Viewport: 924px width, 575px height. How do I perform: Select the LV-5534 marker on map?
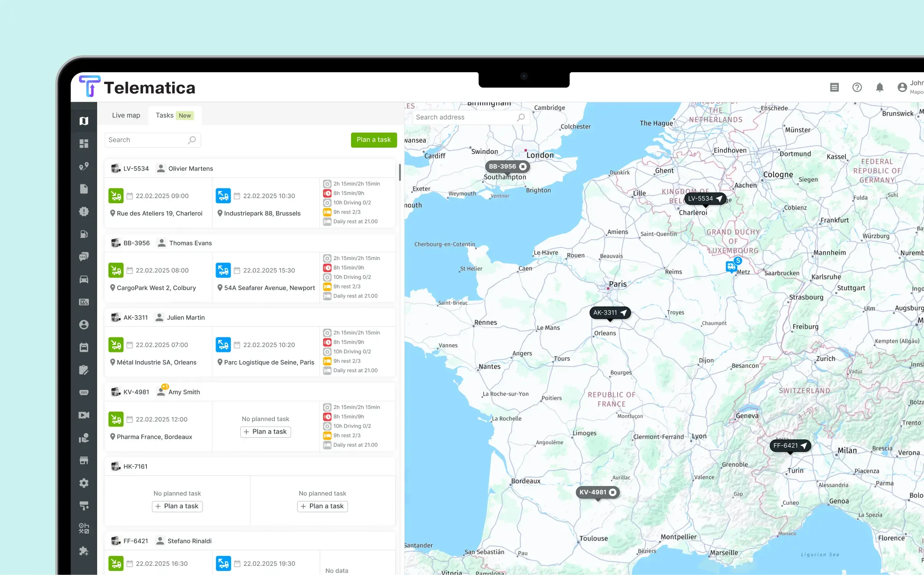pyautogui.click(x=705, y=199)
